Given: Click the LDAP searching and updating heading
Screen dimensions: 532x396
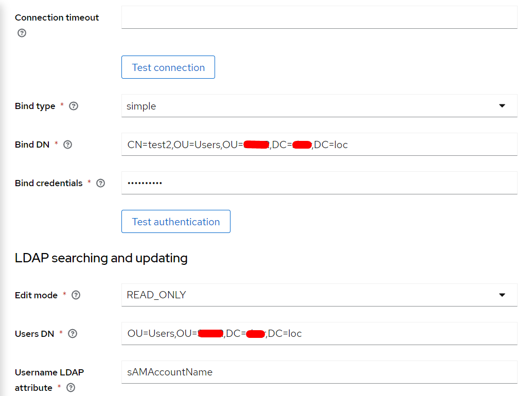Looking at the screenshot, I should tap(101, 258).
